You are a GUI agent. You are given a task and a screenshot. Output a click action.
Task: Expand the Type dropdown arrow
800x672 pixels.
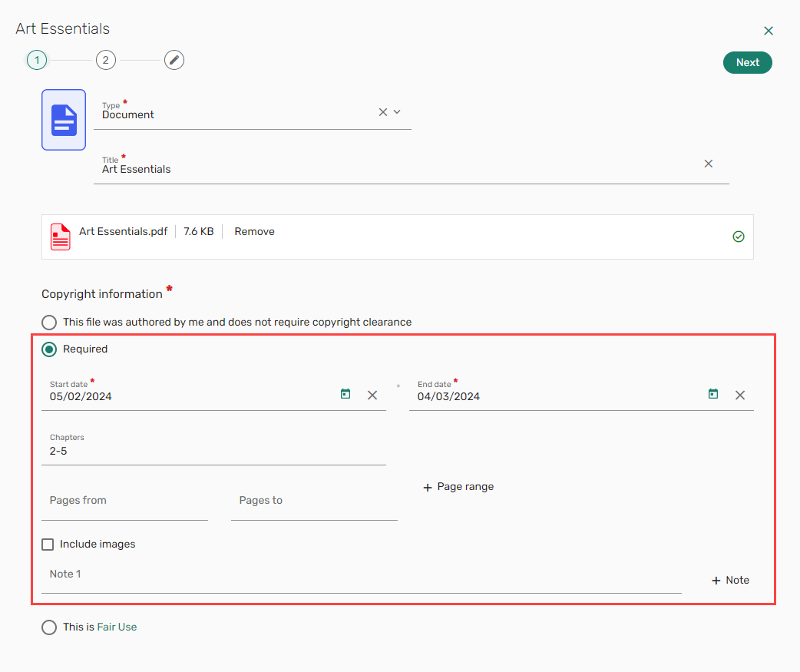coord(397,112)
